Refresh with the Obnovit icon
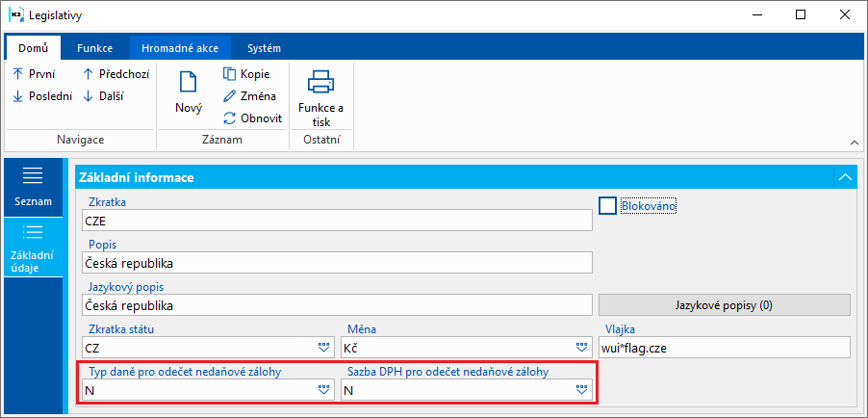Viewport: 868px width, 418px height. pos(229,118)
